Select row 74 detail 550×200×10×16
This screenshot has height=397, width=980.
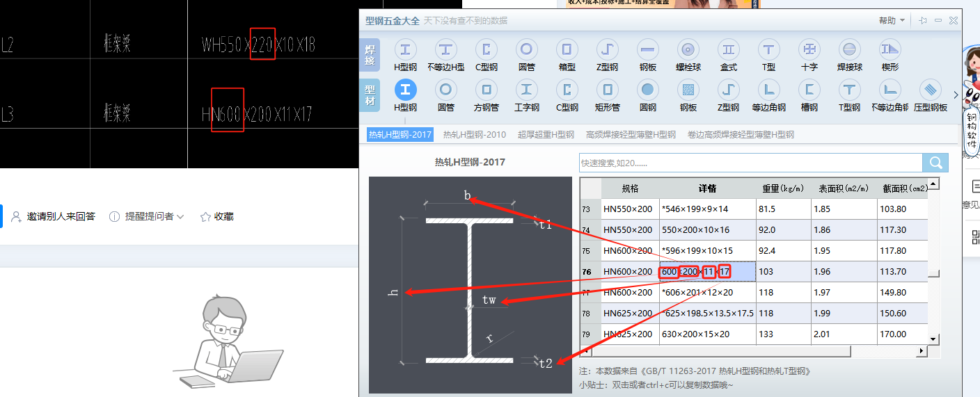tap(708, 230)
